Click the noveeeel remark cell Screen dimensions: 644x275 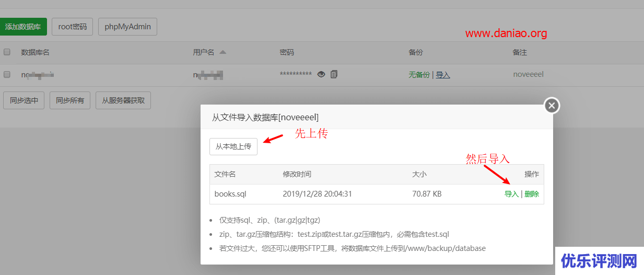529,75
